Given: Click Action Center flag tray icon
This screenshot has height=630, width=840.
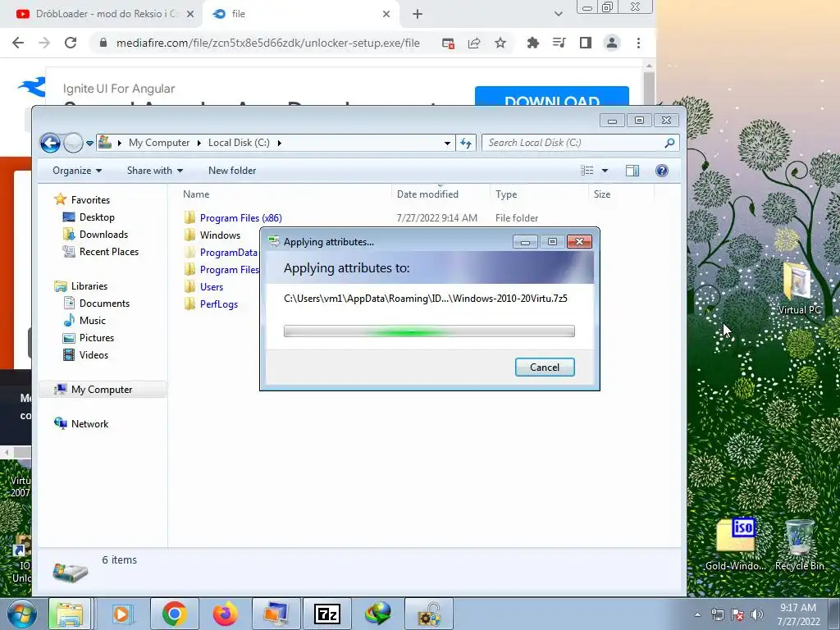Looking at the screenshot, I should (737, 614).
